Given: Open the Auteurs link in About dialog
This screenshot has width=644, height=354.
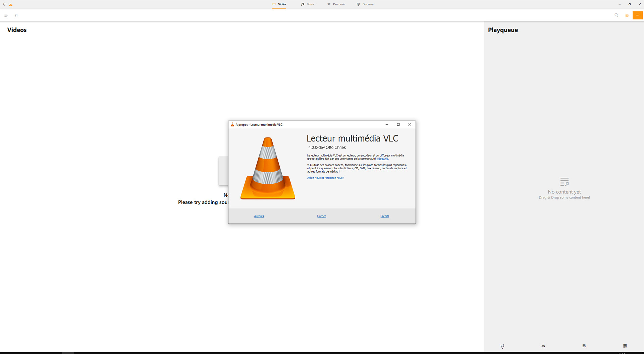Looking at the screenshot, I should [259, 216].
